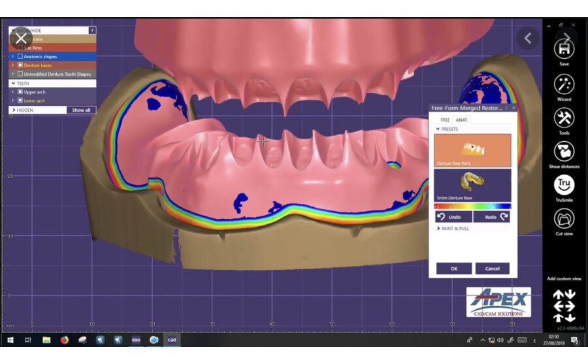Switch to the ANAT. tab
Screen dimensions: 588x364
(x=461, y=120)
